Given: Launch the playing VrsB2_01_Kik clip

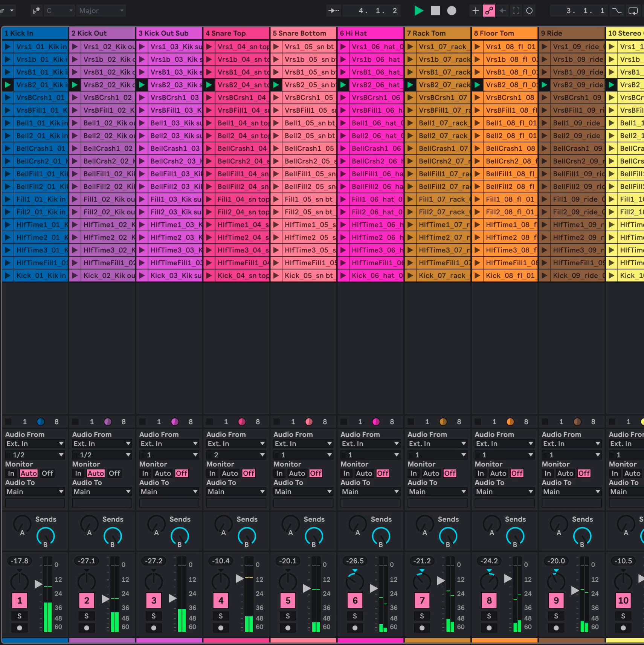Looking at the screenshot, I should (x=8, y=85).
